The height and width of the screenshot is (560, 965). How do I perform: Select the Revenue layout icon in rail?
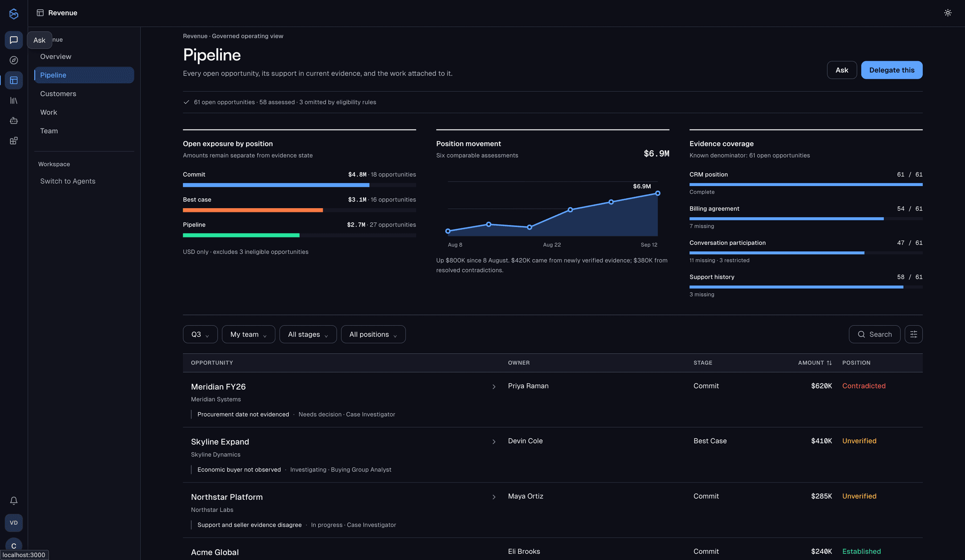14,81
